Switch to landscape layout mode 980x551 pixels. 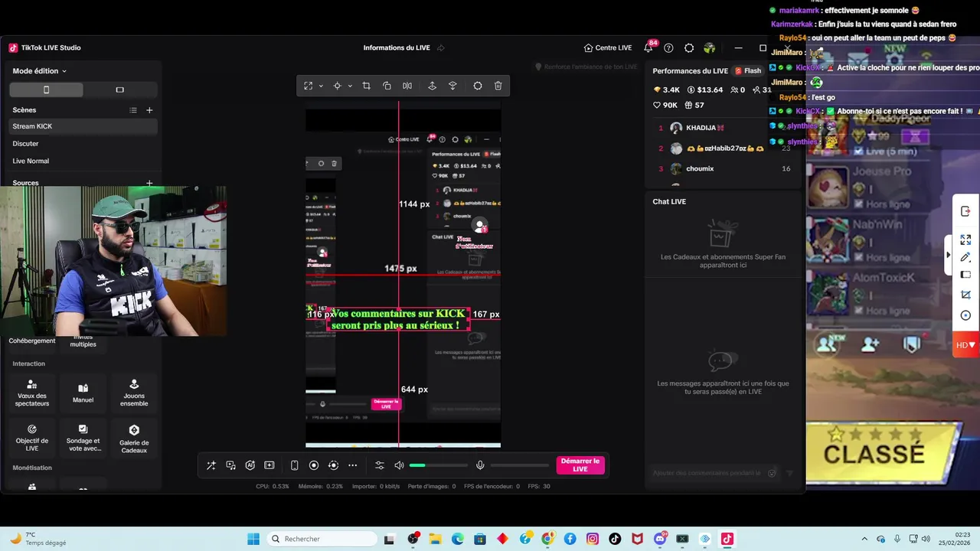[x=119, y=90]
